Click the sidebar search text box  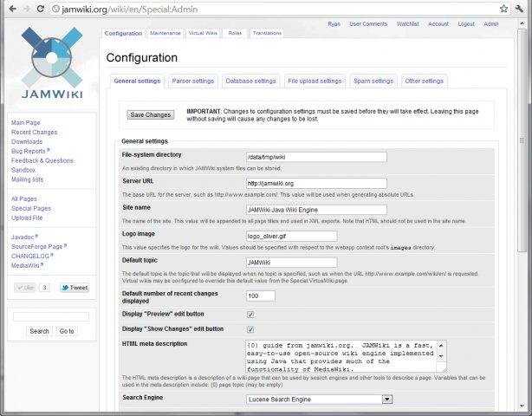(51, 316)
